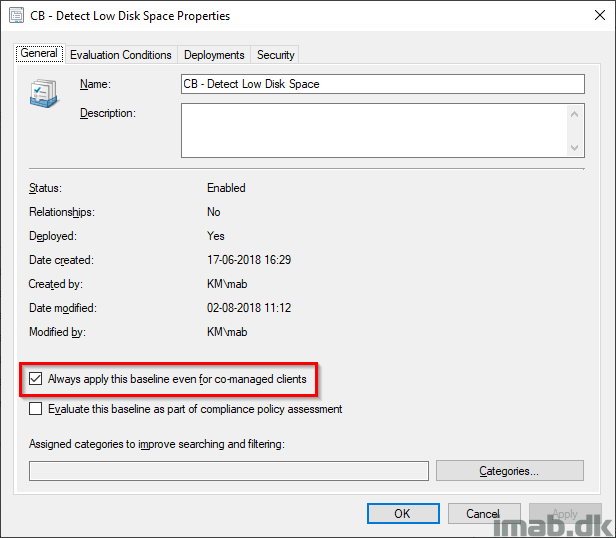Click inside the Description text area
616x538 pixels.
pos(373,130)
